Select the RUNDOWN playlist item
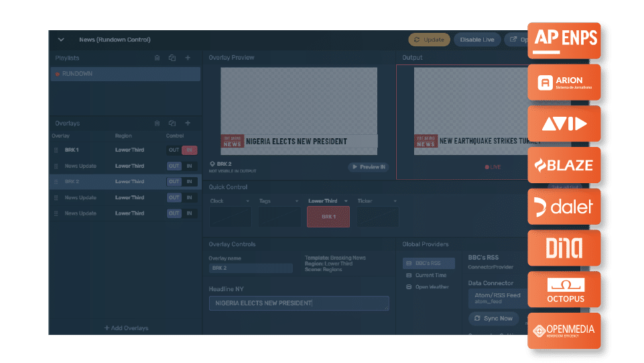The height and width of the screenshot is (363, 644). coord(125,74)
